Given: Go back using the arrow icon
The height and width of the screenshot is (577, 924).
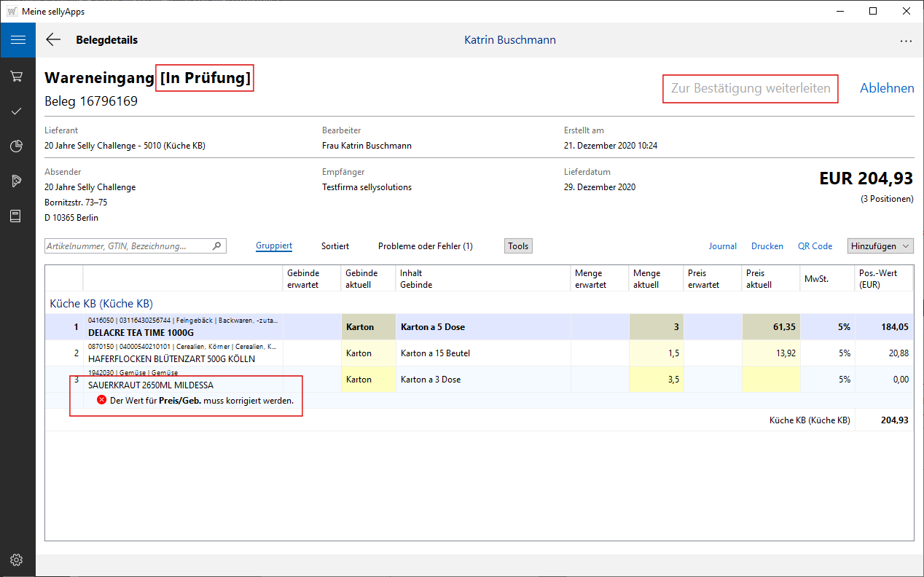Looking at the screenshot, I should [53, 40].
